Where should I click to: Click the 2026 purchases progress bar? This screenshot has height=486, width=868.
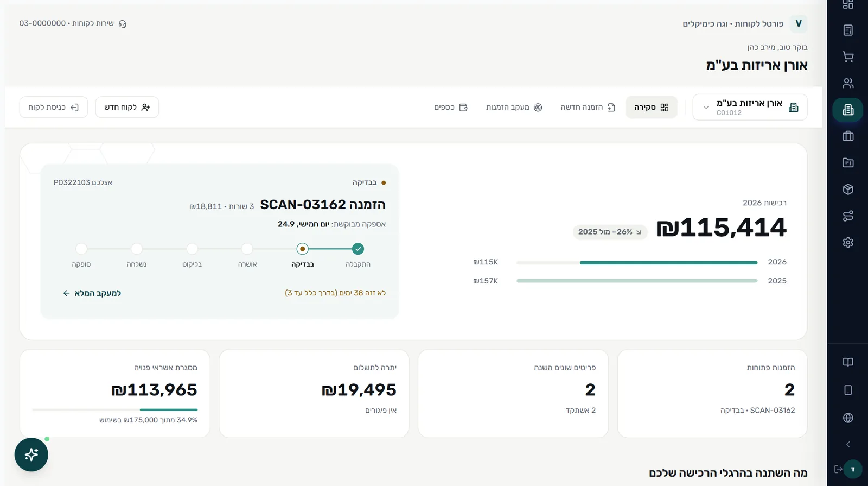pyautogui.click(x=637, y=263)
